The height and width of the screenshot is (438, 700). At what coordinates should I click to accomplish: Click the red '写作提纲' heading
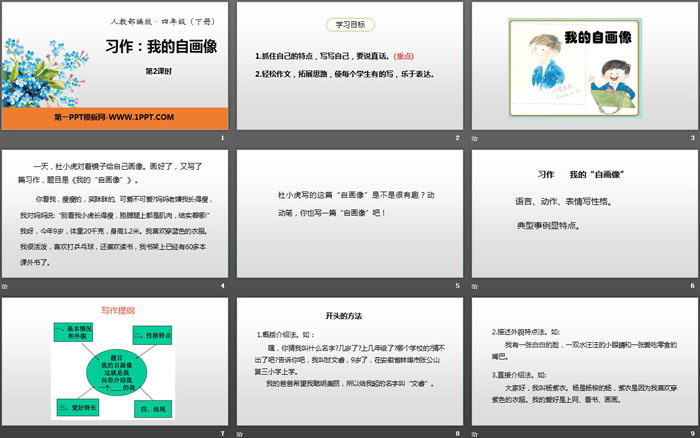point(105,310)
